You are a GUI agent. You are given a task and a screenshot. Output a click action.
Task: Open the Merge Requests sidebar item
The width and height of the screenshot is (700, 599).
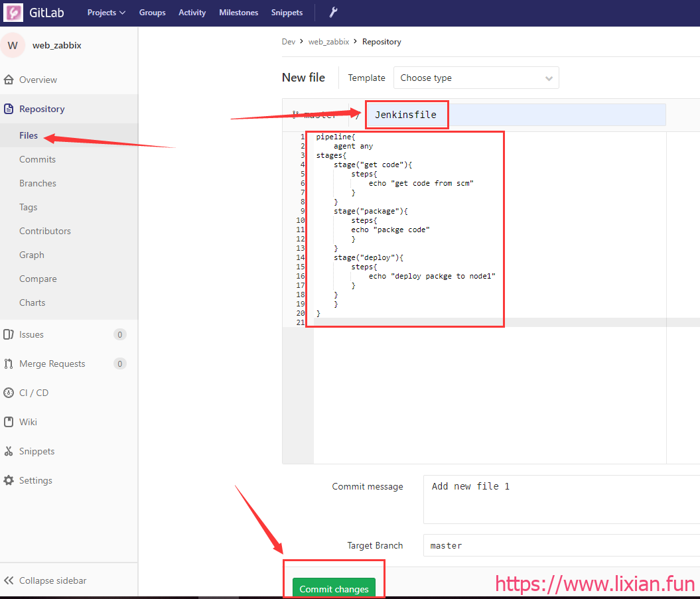point(52,364)
